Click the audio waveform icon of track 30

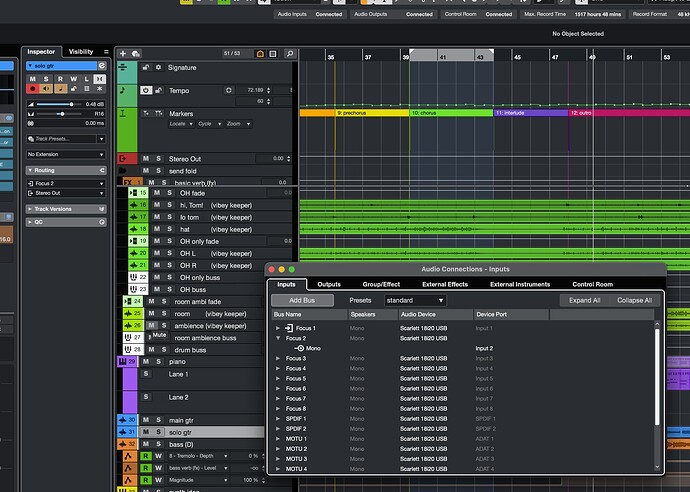123,420
